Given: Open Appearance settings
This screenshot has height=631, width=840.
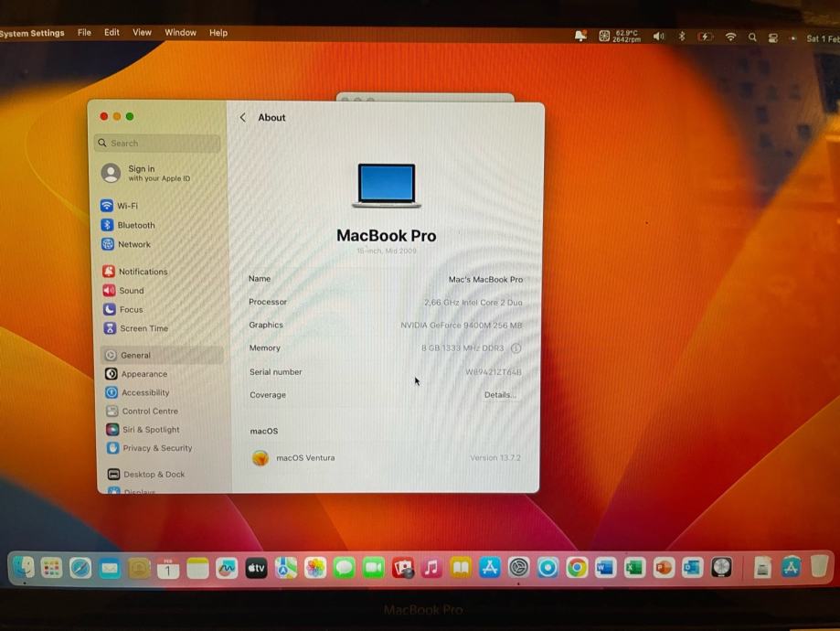Looking at the screenshot, I should point(136,374).
